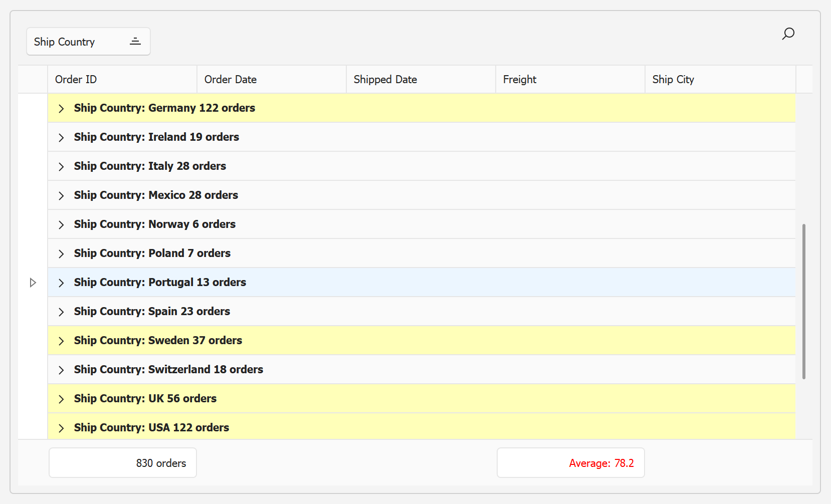The image size is (831, 504).
Task: Sort by the Order ID column header
Action: (122, 80)
